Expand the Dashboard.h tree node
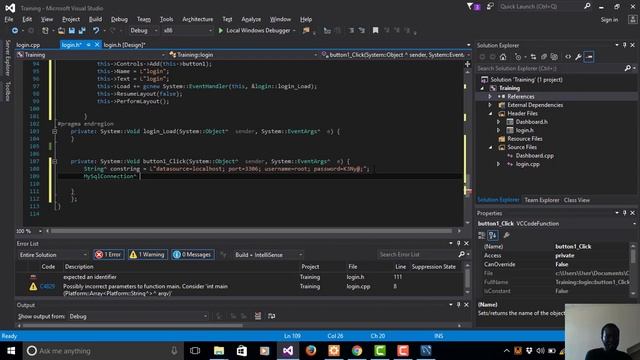Viewport: 640px width, 360px height. [x=498, y=122]
